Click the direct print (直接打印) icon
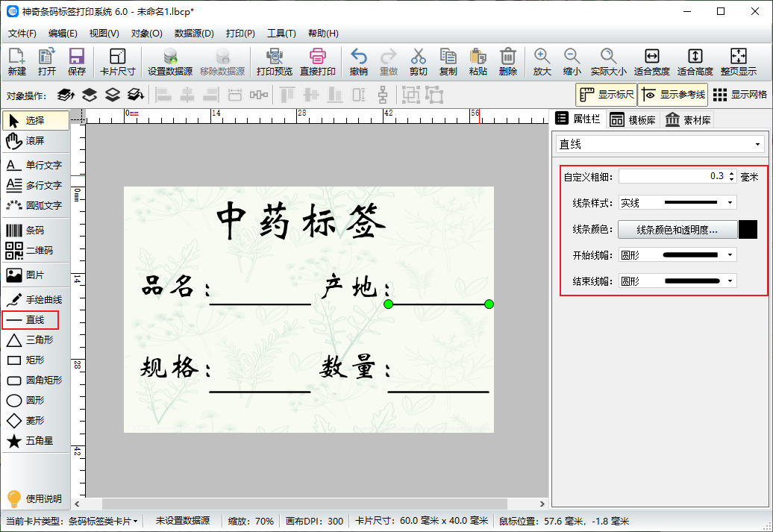This screenshot has width=773, height=532. click(317, 62)
